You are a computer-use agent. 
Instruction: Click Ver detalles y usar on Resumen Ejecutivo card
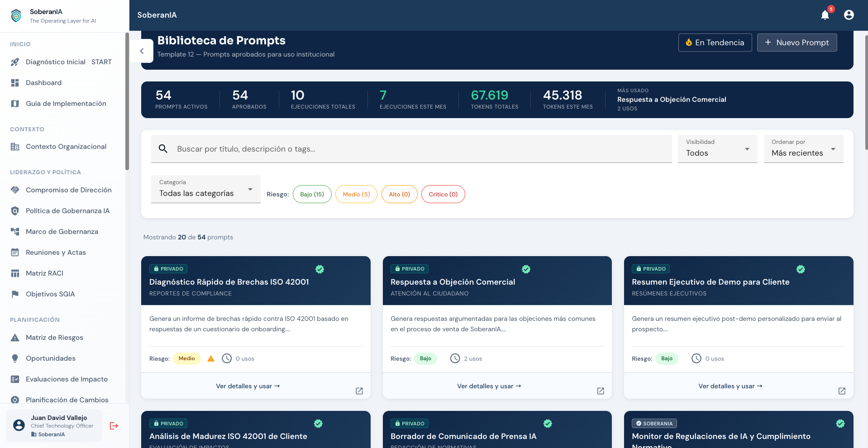click(x=730, y=386)
